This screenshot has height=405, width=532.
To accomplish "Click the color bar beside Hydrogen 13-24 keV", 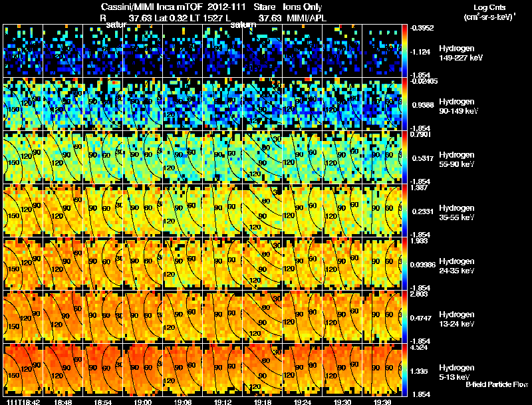I will tap(404, 317).
